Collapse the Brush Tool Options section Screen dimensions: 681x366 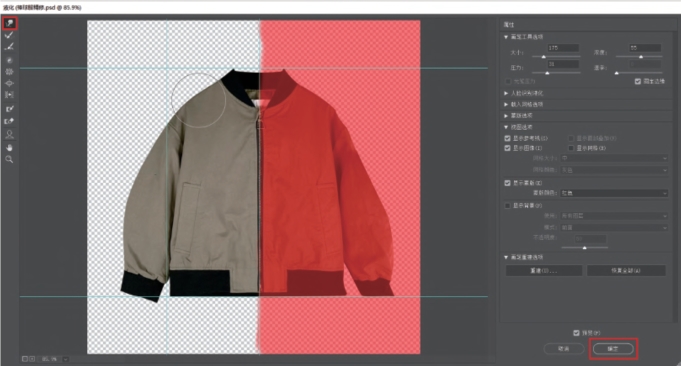point(506,37)
